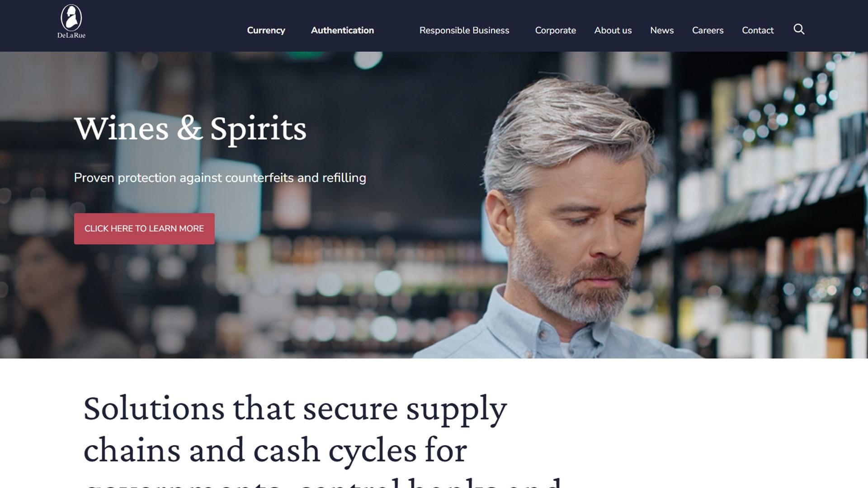The height and width of the screenshot is (488, 868).
Task: Open the Currency menu
Action: coord(266,30)
